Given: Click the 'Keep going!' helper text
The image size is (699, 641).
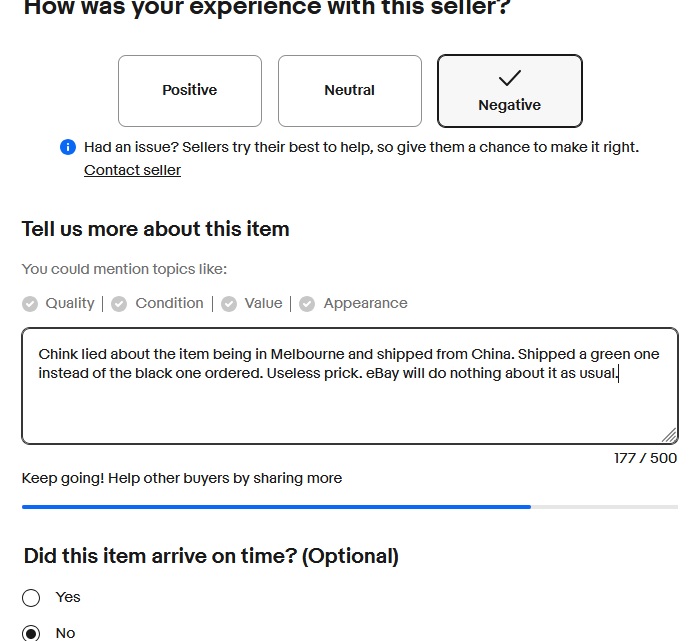Looking at the screenshot, I should pos(182,478).
